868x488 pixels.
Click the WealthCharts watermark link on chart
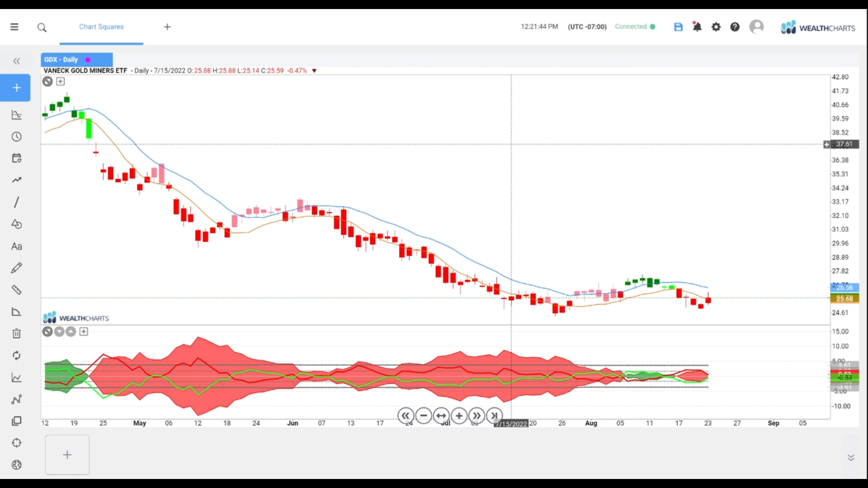pos(76,318)
